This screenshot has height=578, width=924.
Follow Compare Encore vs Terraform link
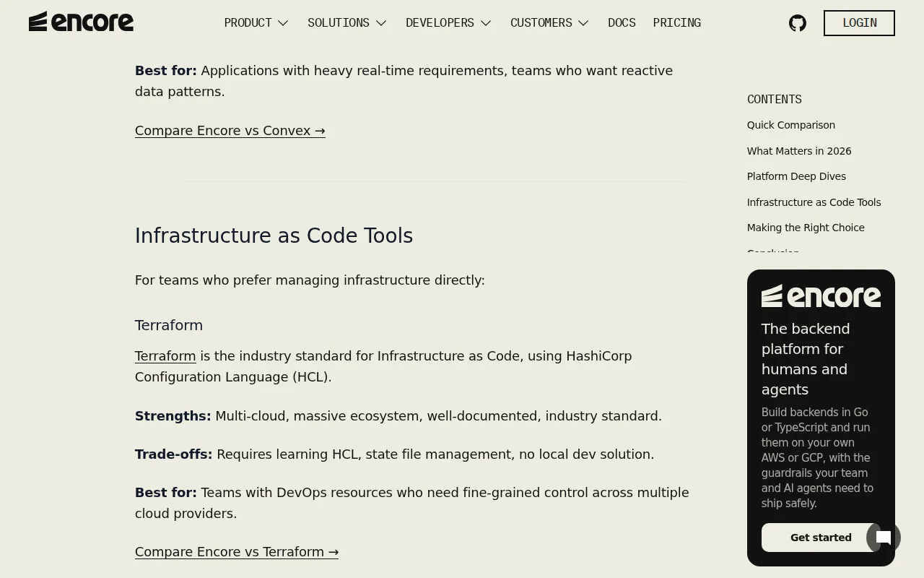tap(237, 552)
